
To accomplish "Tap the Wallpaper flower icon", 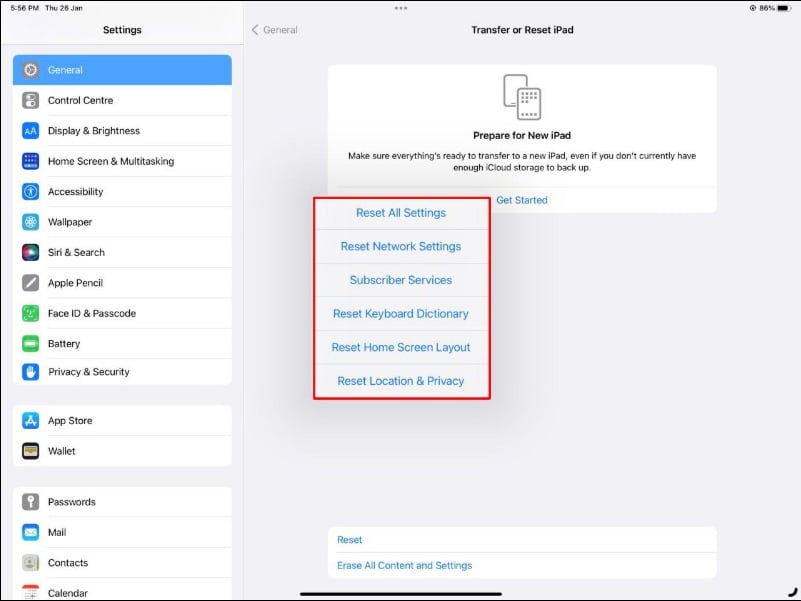I will click(x=31, y=222).
